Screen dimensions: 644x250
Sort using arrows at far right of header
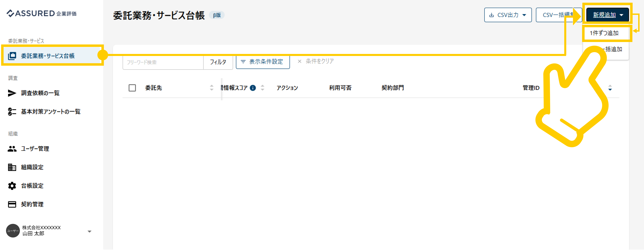click(610, 88)
